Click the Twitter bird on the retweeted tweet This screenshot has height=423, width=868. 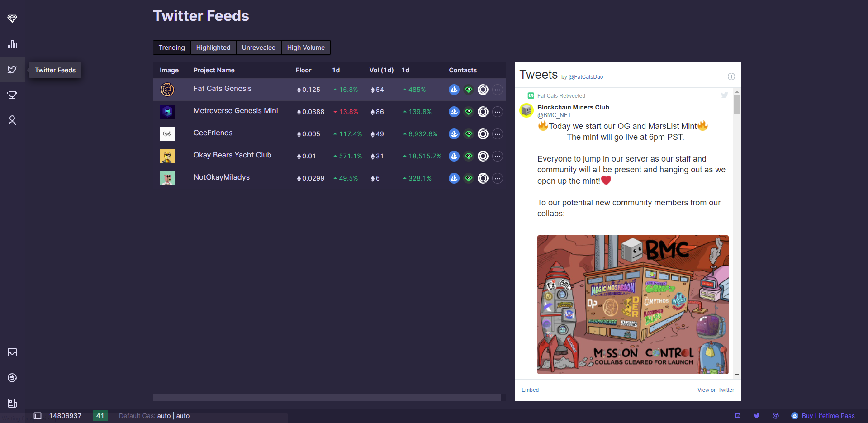(x=724, y=95)
